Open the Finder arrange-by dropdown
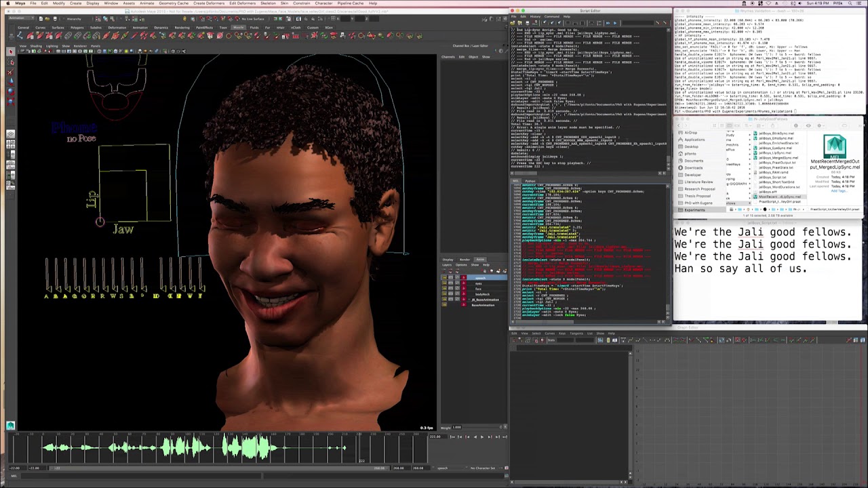Image resolution: width=868 pixels, height=488 pixels. point(761,125)
